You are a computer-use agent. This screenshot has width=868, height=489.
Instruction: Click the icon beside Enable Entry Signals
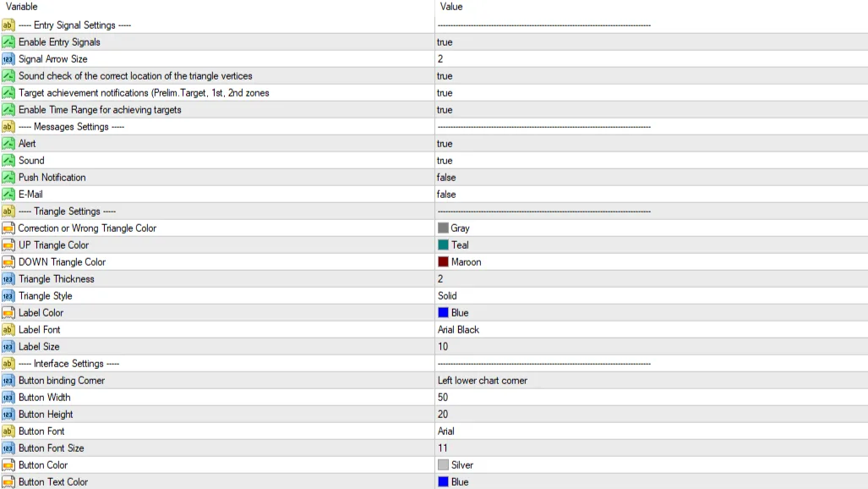pyautogui.click(x=8, y=42)
